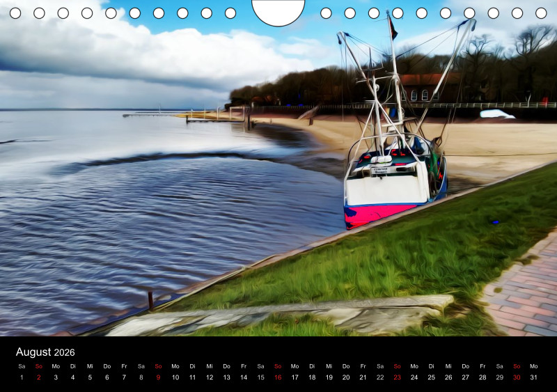Select the 'Mo' label above date 3
This screenshot has height=392, width=557.
(56, 366)
